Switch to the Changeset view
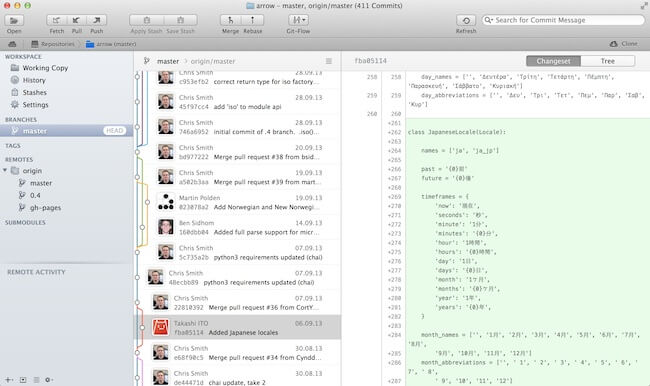Screen dimensions: 650x386 tap(553, 61)
